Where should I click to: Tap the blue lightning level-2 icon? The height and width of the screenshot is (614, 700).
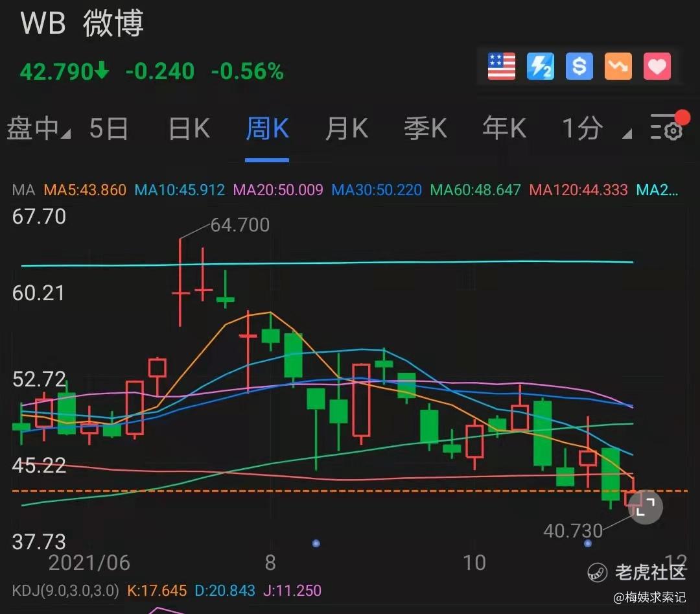click(x=540, y=66)
